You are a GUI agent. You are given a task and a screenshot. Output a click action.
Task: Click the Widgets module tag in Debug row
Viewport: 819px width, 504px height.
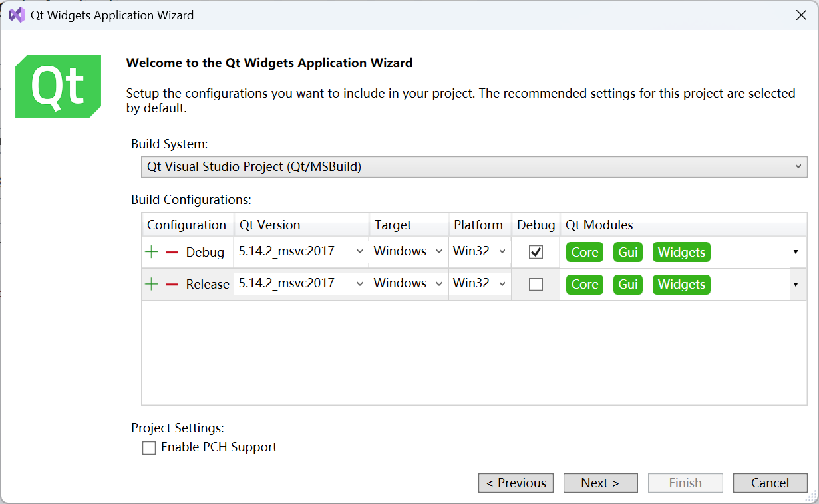[681, 252]
